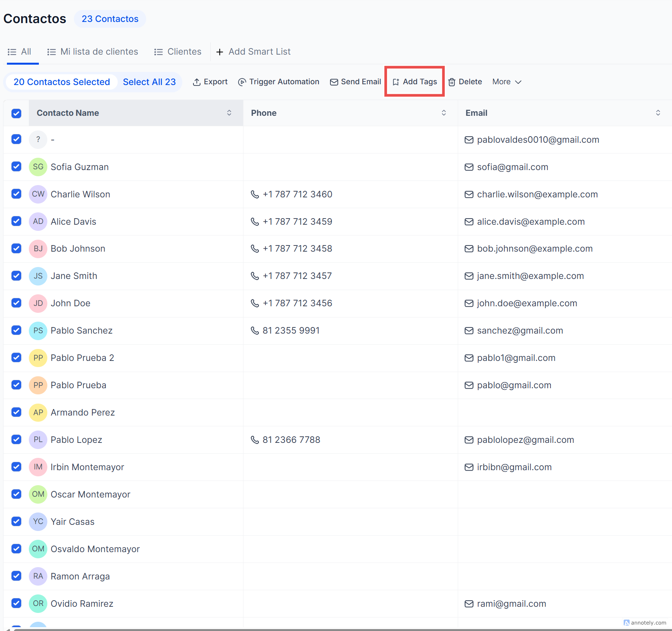This screenshot has height=631, width=672.
Task: Uncheck the select-all header checkbox
Action: [16, 113]
